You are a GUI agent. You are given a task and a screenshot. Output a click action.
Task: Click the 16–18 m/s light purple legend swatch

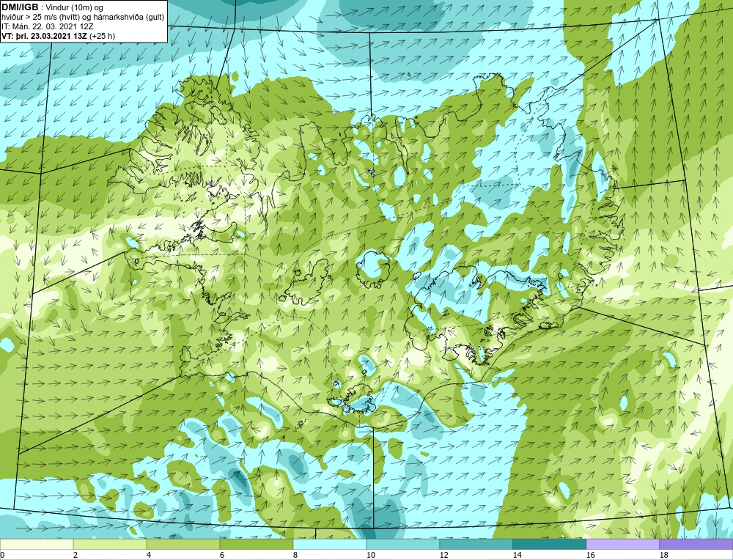pyautogui.click(x=622, y=544)
